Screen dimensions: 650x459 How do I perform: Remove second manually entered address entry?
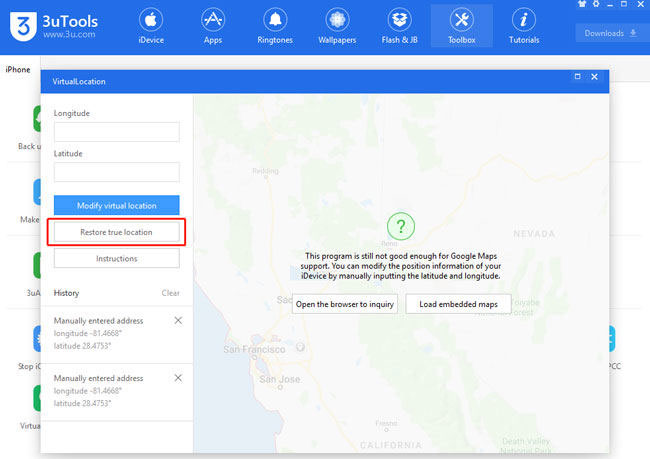[x=178, y=378]
